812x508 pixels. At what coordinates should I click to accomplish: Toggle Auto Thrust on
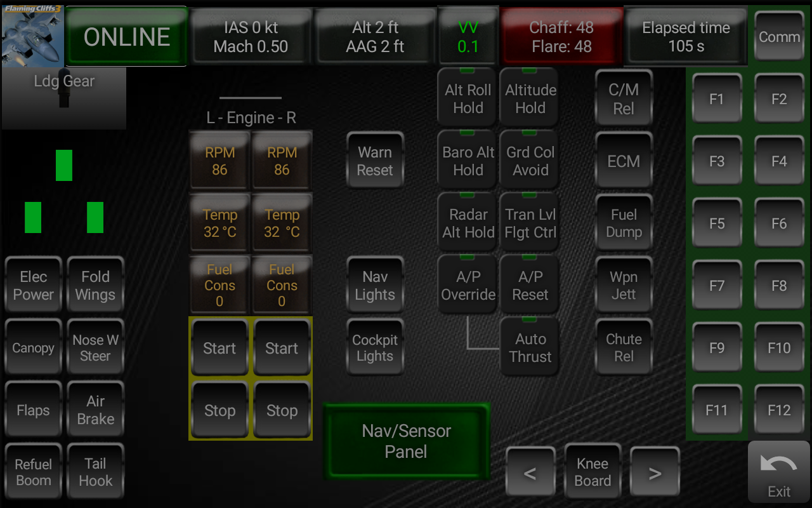[530, 348]
